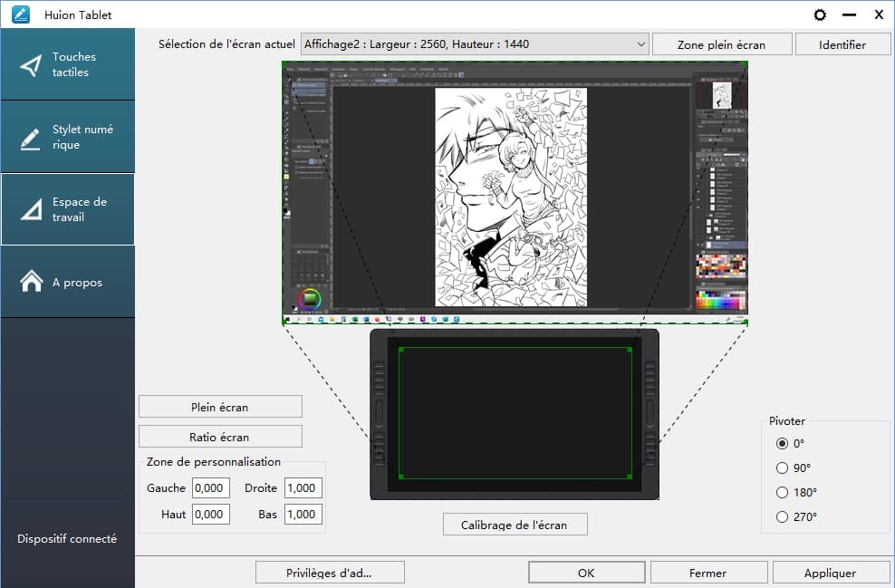Click the A propos house icon
The height and width of the screenshot is (588, 895).
tap(32, 281)
